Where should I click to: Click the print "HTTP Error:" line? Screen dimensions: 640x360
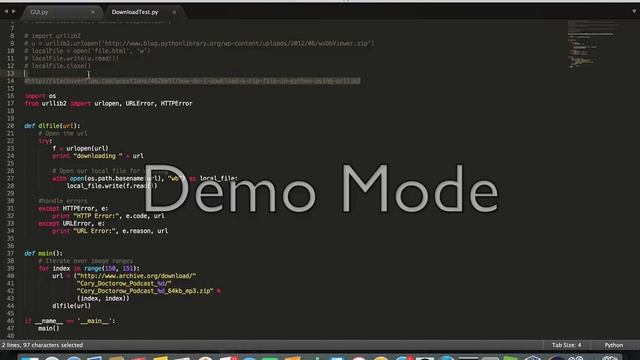[108, 216]
